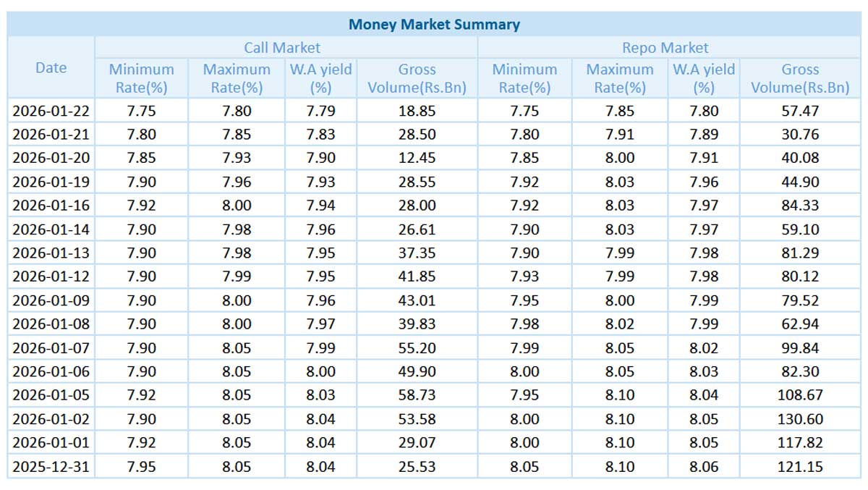Click the 2026-01-16 date cell

click(51, 206)
